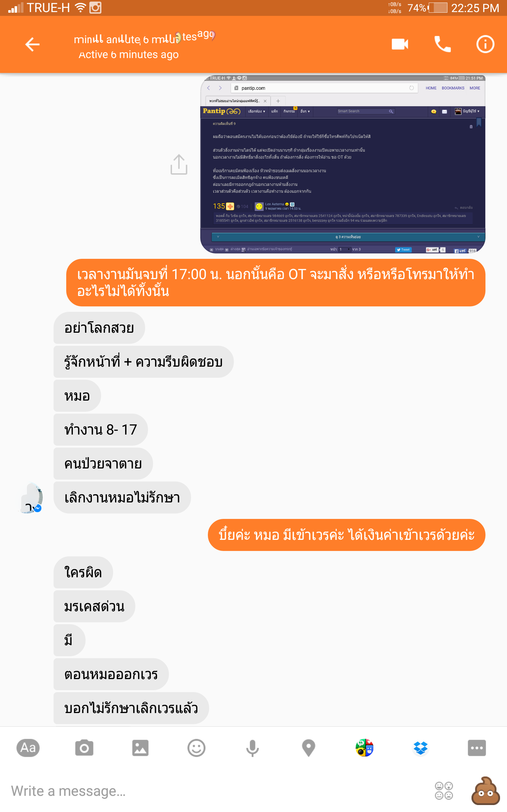Share your location pin

click(x=309, y=748)
